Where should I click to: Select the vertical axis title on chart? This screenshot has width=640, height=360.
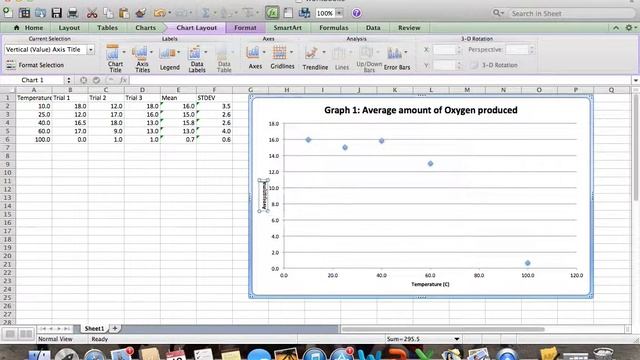click(264, 196)
